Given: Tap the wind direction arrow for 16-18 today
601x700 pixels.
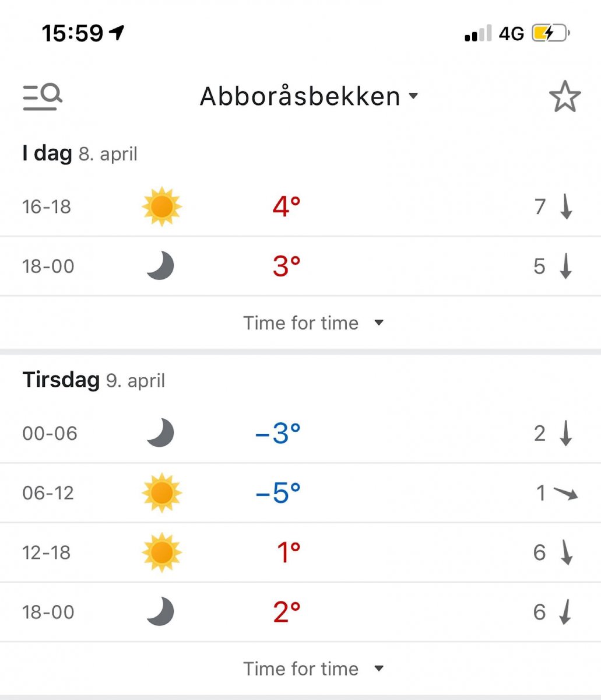Looking at the screenshot, I should 565,207.
